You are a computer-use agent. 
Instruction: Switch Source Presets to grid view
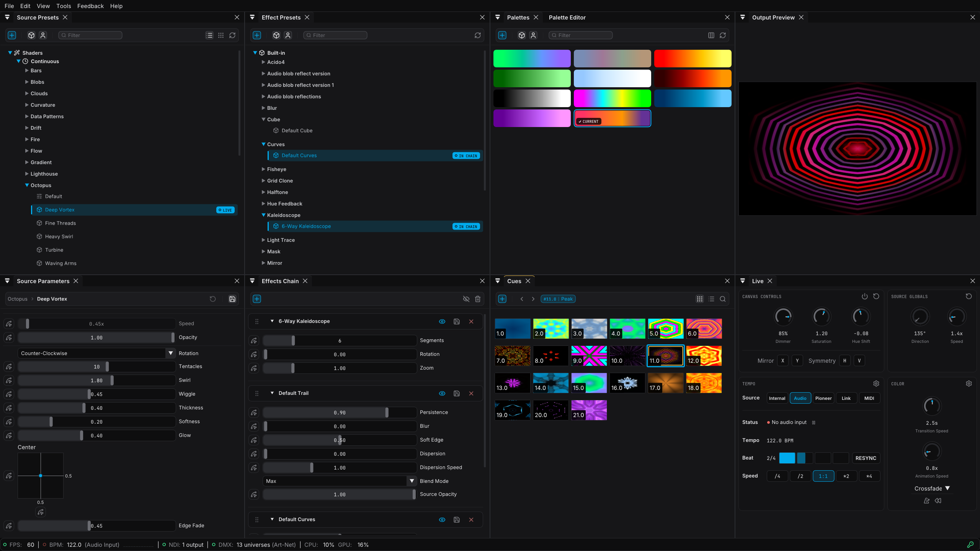click(221, 35)
